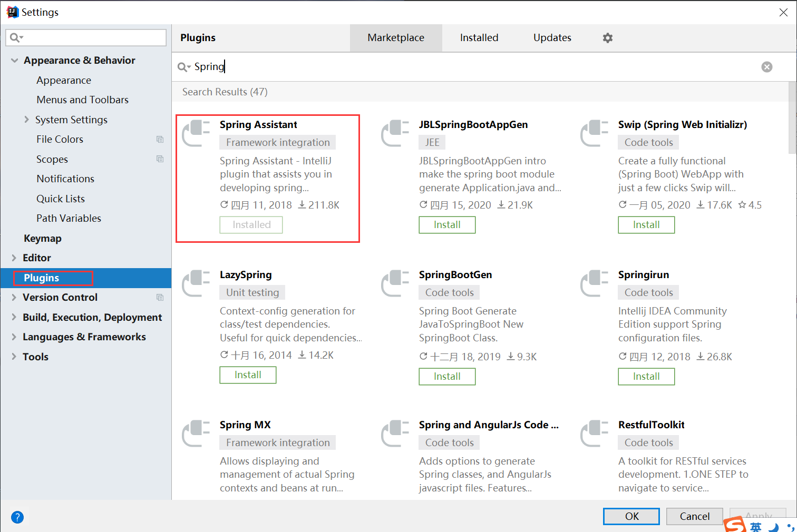797x532 pixels.
Task: Click the Springirun plugin icon
Action: point(595,283)
